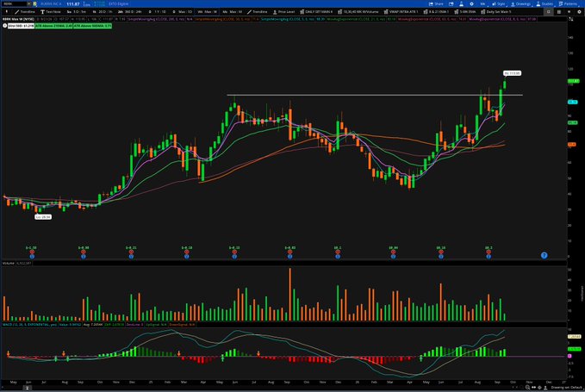The height and width of the screenshot is (392, 585).
Task: Open the toolbar settings gear at far right
Action: pyautogui.click(x=579, y=11)
